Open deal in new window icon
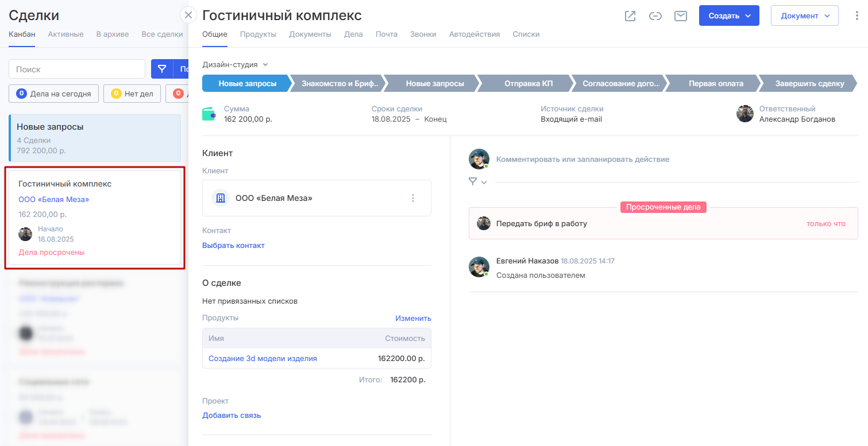 [630, 16]
